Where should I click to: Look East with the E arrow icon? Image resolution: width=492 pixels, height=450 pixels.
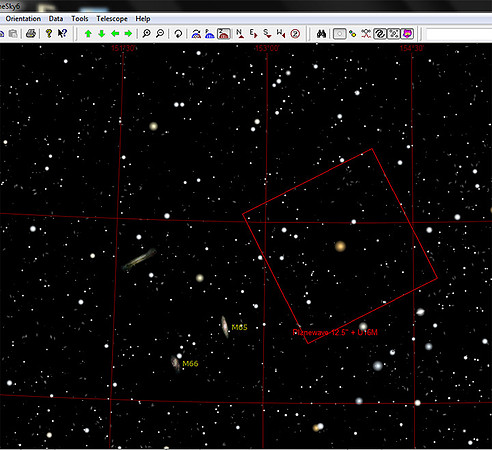[254, 34]
